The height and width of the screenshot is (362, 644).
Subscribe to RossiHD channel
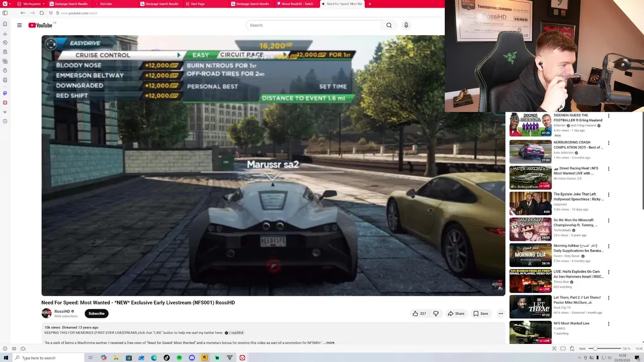point(97,313)
